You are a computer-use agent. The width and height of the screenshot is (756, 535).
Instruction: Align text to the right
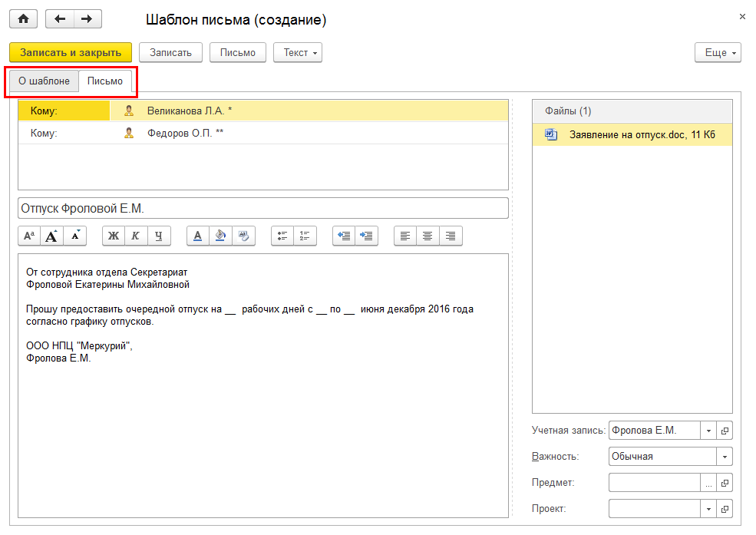[x=451, y=236]
